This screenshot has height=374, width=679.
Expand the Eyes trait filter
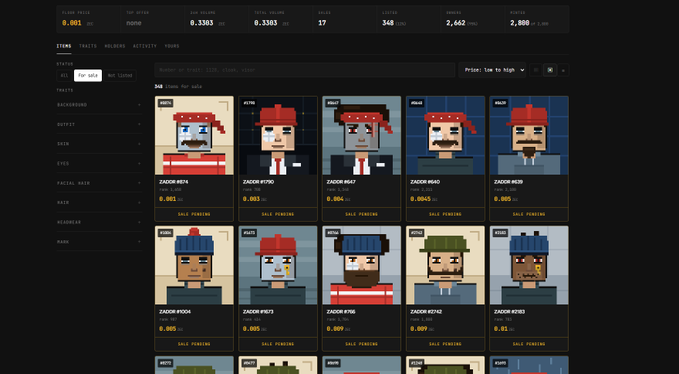point(99,164)
